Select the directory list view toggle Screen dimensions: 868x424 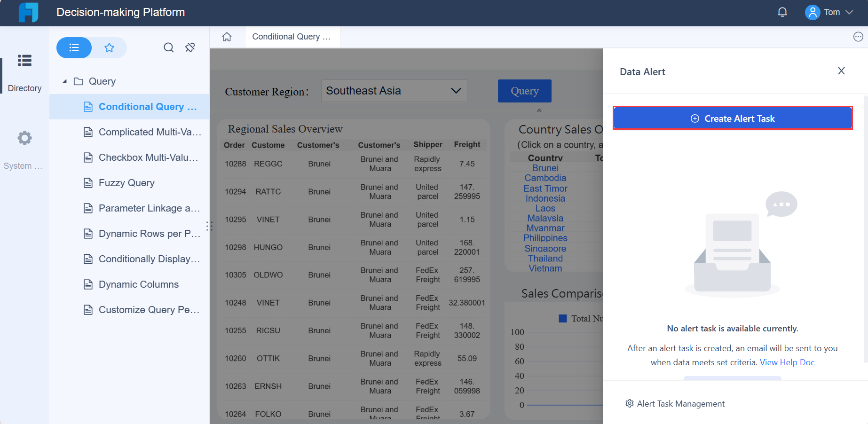tap(74, 47)
